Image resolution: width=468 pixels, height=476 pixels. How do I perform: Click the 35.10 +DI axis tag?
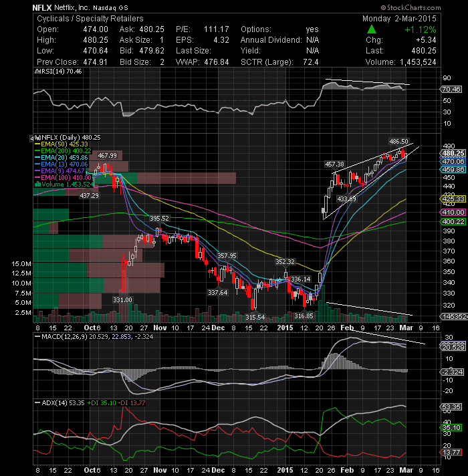(451, 428)
